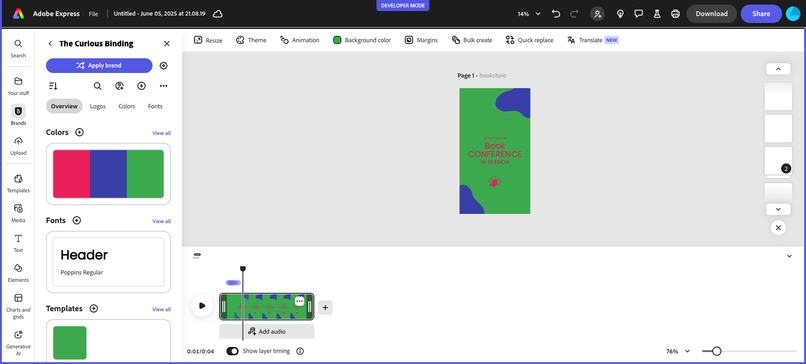Image resolution: width=806 pixels, height=364 pixels.
Task: Open Quick replace tool
Action: coord(529,40)
